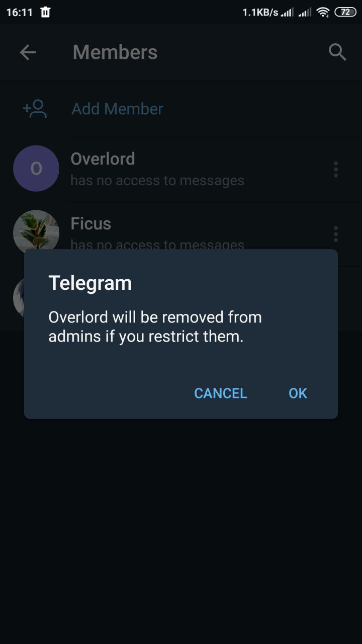Viewport: 362px width, 644px height.
Task: Tap the first cellular signal bars icon
Action: click(287, 12)
